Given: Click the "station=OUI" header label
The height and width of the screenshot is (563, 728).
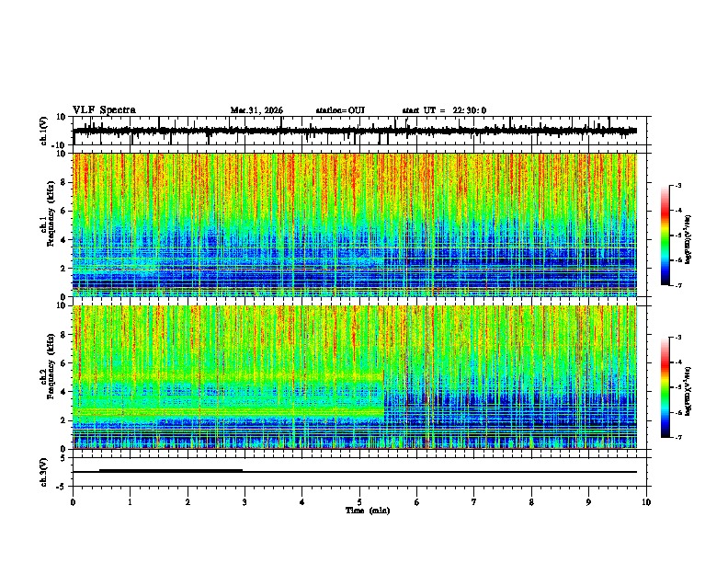Looking at the screenshot, I should pos(340,110).
